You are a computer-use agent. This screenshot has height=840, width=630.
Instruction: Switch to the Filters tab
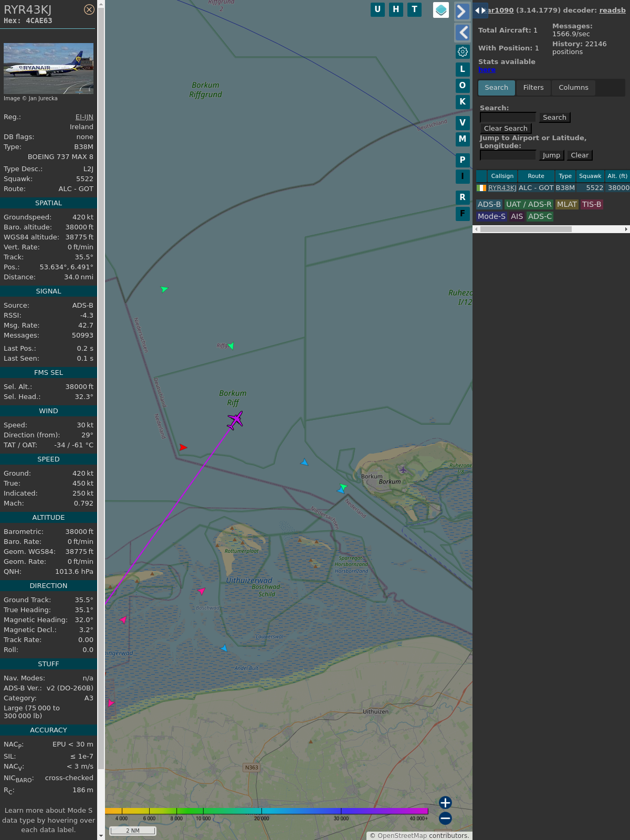click(533, 88)
